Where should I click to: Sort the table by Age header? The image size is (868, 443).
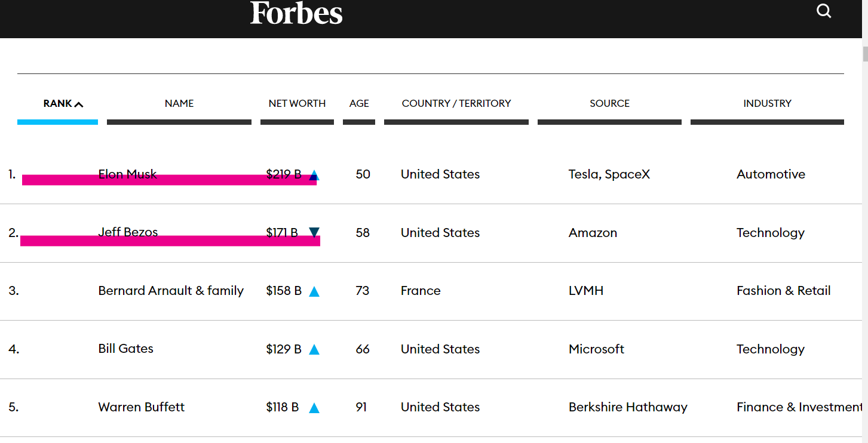pyautogui.click(x=359, y=103)
